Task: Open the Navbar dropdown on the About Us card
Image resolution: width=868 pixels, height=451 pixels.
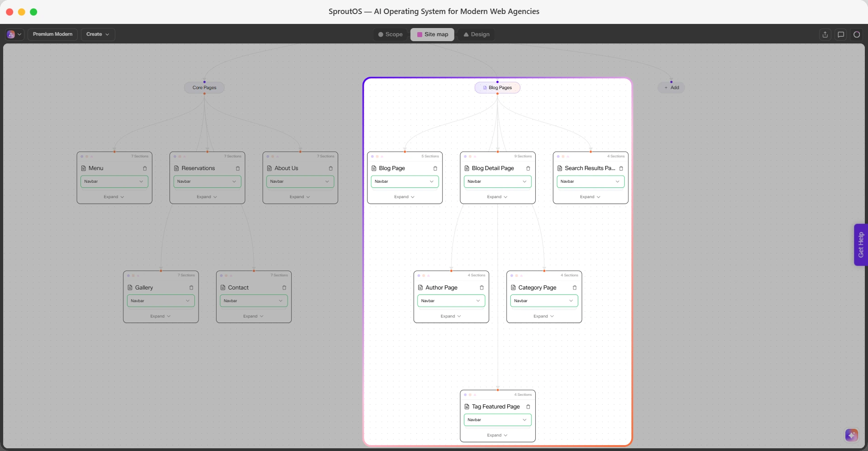Action: click(300, 181)
